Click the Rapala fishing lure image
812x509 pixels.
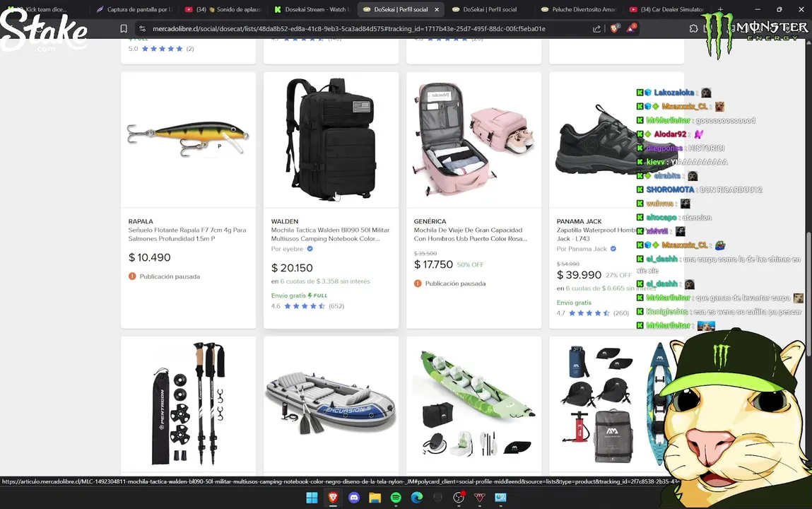pos(188,139)
